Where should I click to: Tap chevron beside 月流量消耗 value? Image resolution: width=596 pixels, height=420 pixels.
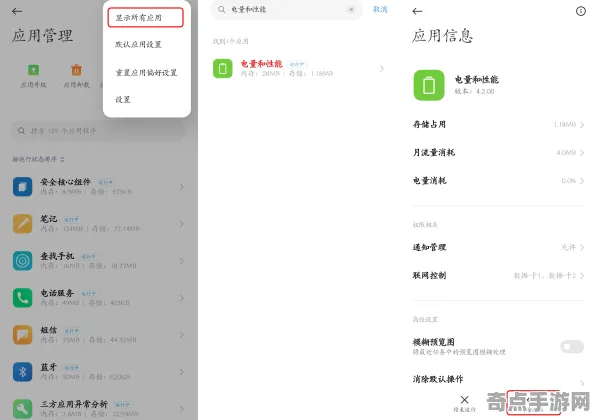pos(582,152)
